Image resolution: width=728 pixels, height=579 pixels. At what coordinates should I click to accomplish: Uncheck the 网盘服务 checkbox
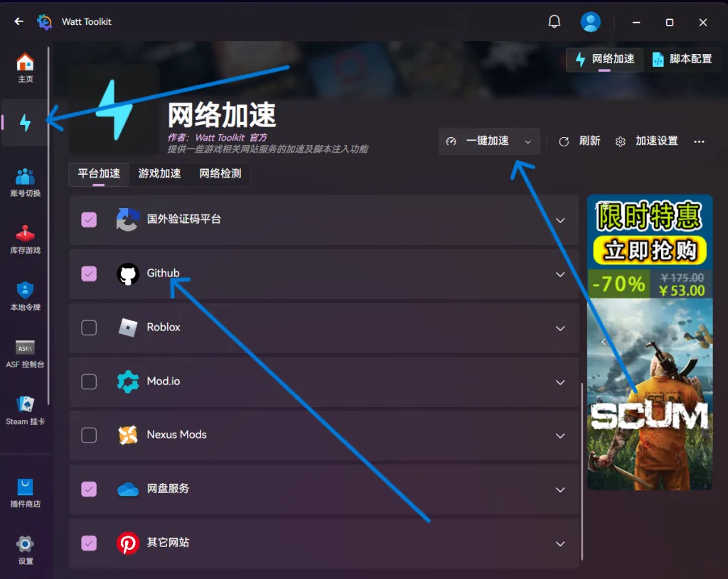tap(89, 489)
